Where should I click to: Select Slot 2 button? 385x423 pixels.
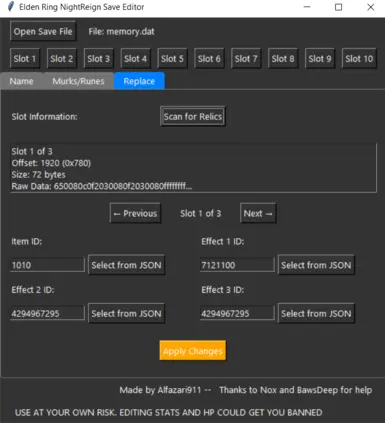(62, 59)
